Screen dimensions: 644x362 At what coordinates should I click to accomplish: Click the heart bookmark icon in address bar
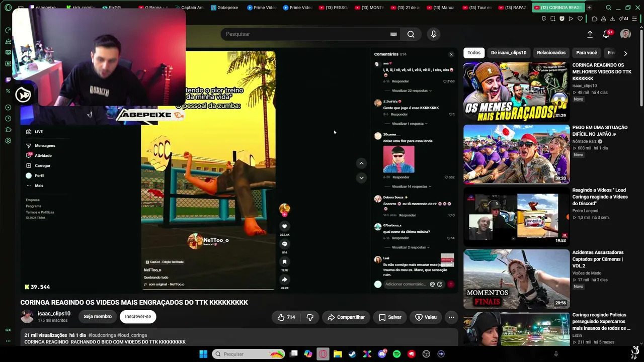tap(580, 19)
